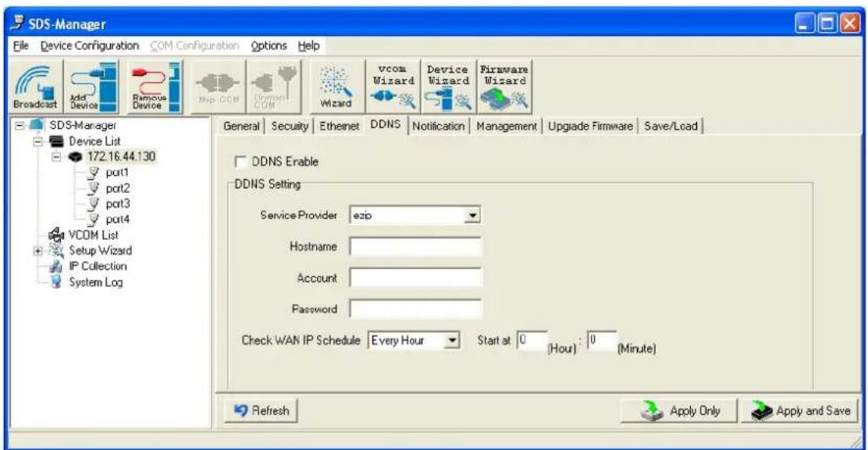Open the Device Configuration menu
Screen dimensions: 868x450
point(90,46)
